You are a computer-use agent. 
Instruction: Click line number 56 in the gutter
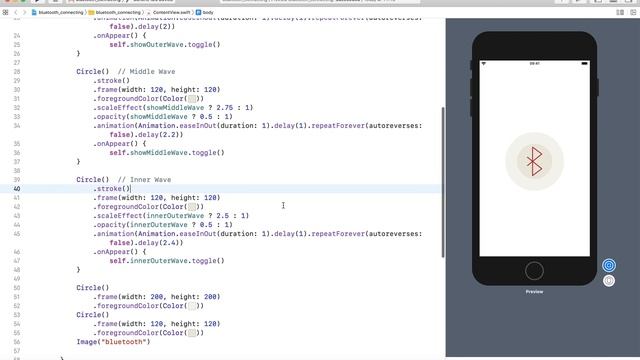click(17, 342)
